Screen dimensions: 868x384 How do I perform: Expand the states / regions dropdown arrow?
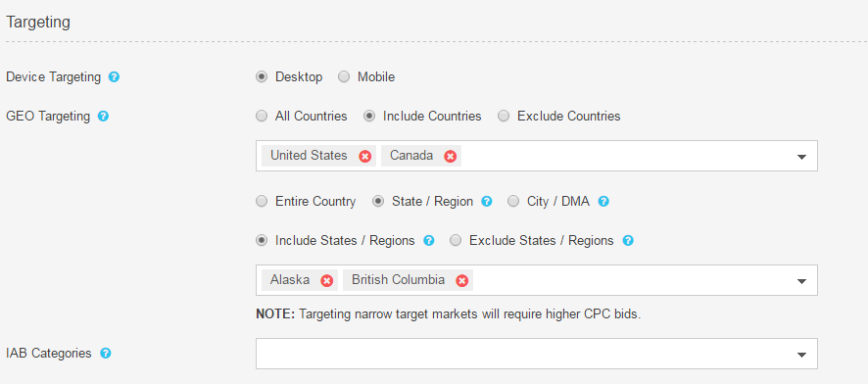[801, 281]
